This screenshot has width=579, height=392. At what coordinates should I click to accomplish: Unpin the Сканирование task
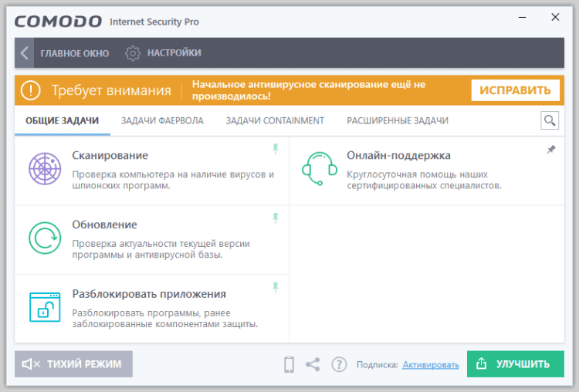(x=276, y=148)
